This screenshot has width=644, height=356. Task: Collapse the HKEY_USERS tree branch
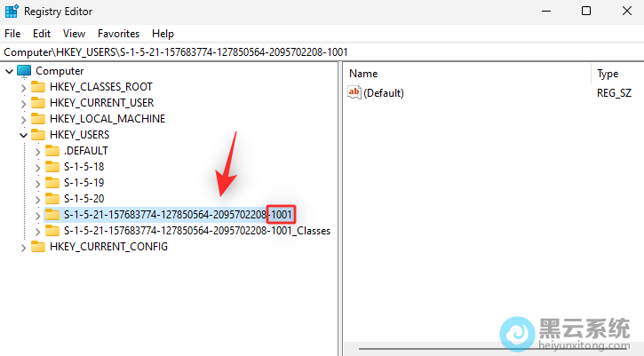(23, 135)
